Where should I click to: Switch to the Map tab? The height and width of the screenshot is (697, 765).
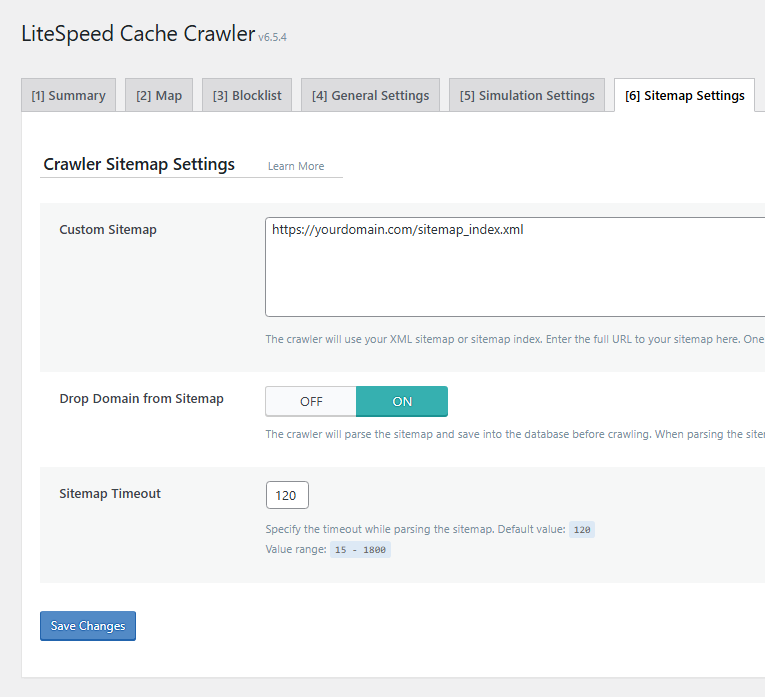[159, 95]
